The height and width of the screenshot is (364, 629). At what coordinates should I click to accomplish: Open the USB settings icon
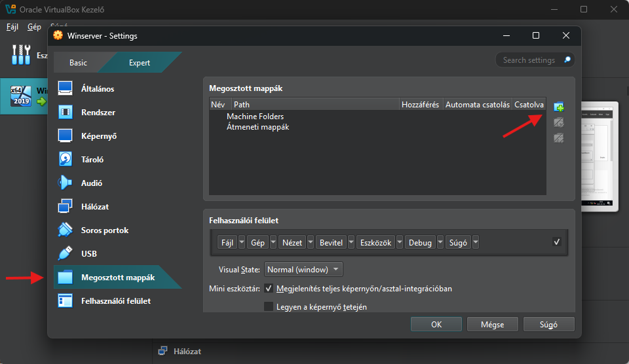click(x=65, y=253)
